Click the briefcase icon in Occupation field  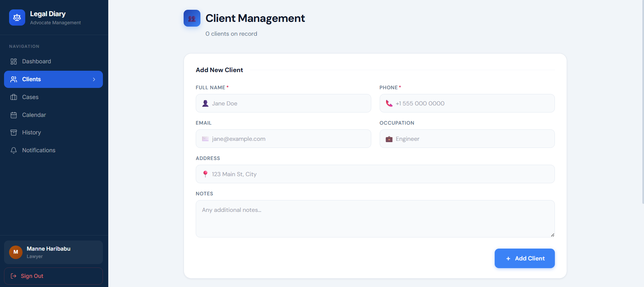[x=389, y=139]
